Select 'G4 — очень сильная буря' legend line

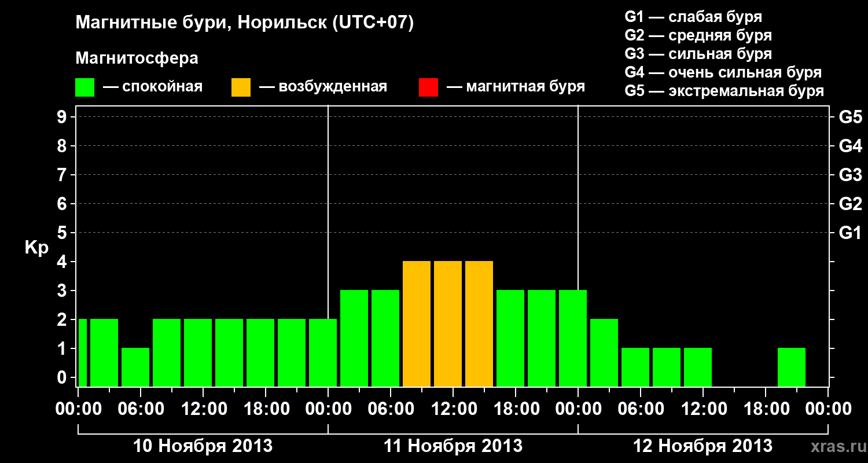pyautogui.click(x=723, y=72)
